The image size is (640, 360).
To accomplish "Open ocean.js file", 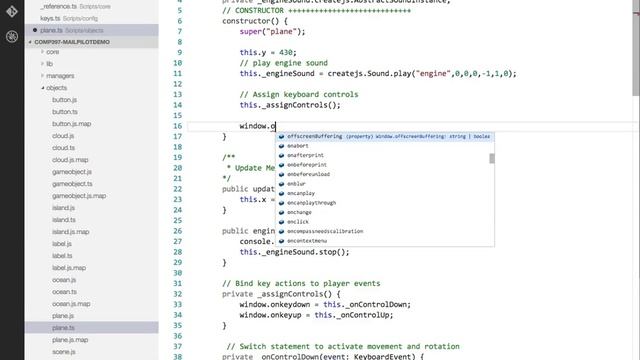I will click(64, 280).
